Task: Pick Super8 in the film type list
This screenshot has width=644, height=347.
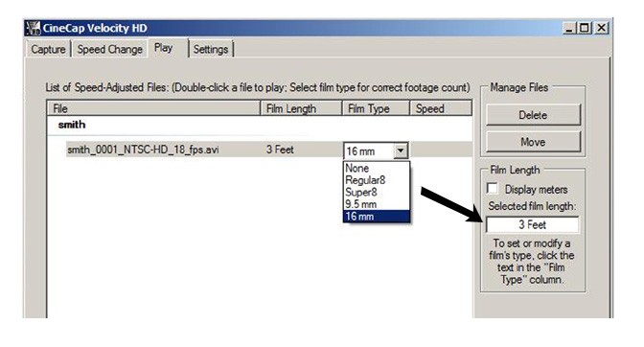Action: click(x=377, y=192)
